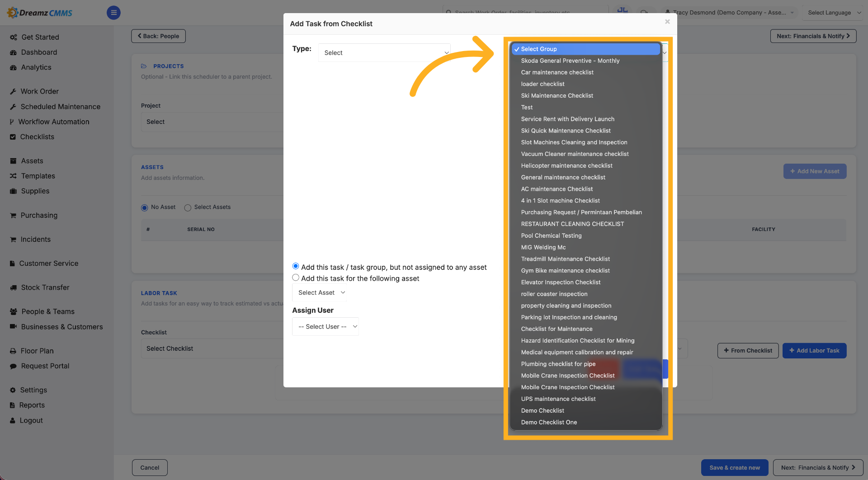Screen dimensions: 868x480
Task: Choose the Select Assets radio option
Action: 188,208
